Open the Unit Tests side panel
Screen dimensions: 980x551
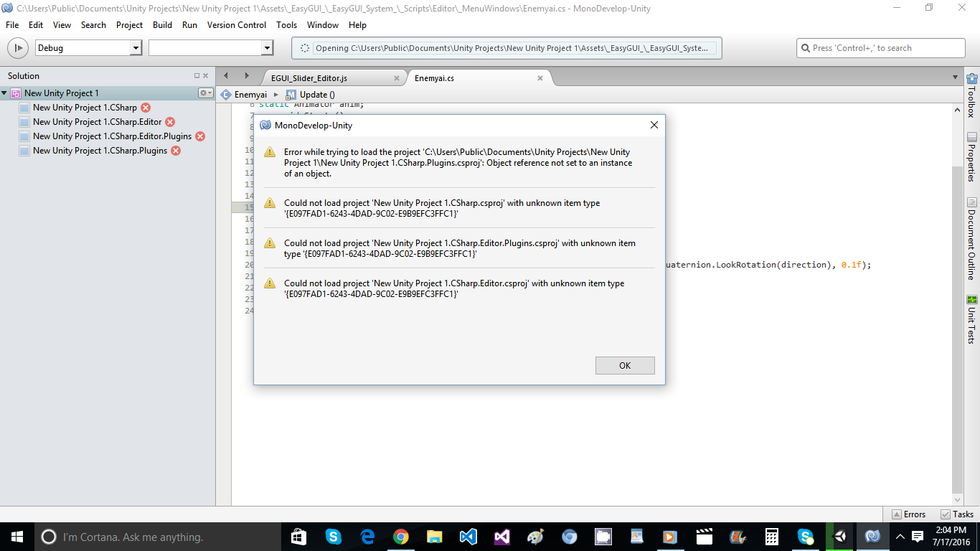pyautogui.click(x=972, y=319)
